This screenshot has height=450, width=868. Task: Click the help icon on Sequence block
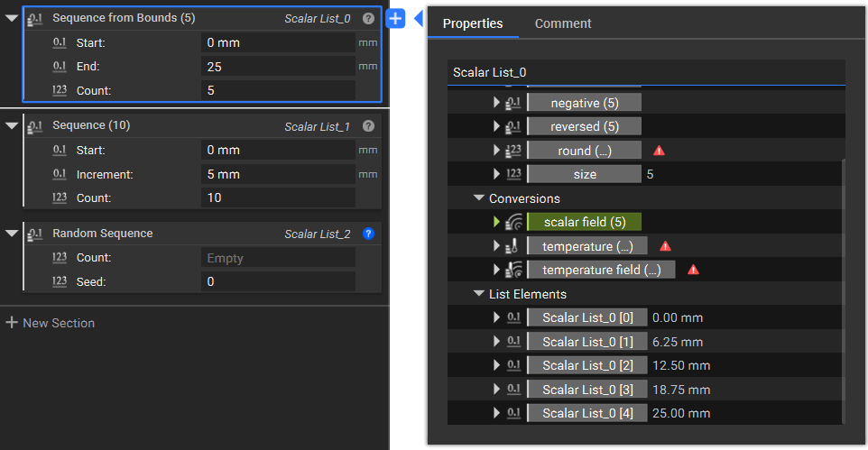(x=368, y=126)
